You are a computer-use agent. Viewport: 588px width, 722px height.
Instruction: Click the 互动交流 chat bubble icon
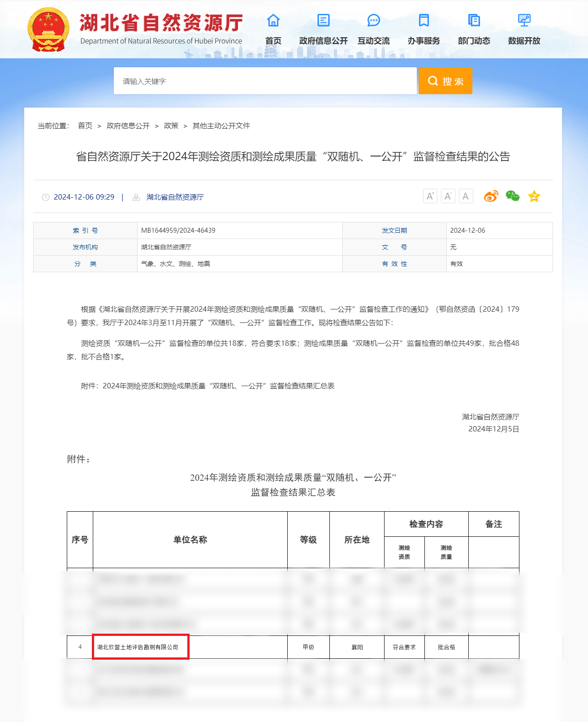pos(374,21)
